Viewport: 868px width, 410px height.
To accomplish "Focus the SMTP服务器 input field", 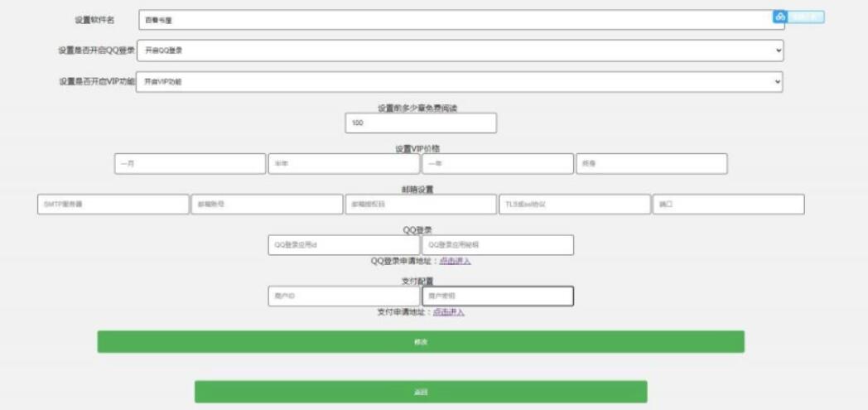I will pyautogui.click(x=113, y=205).
